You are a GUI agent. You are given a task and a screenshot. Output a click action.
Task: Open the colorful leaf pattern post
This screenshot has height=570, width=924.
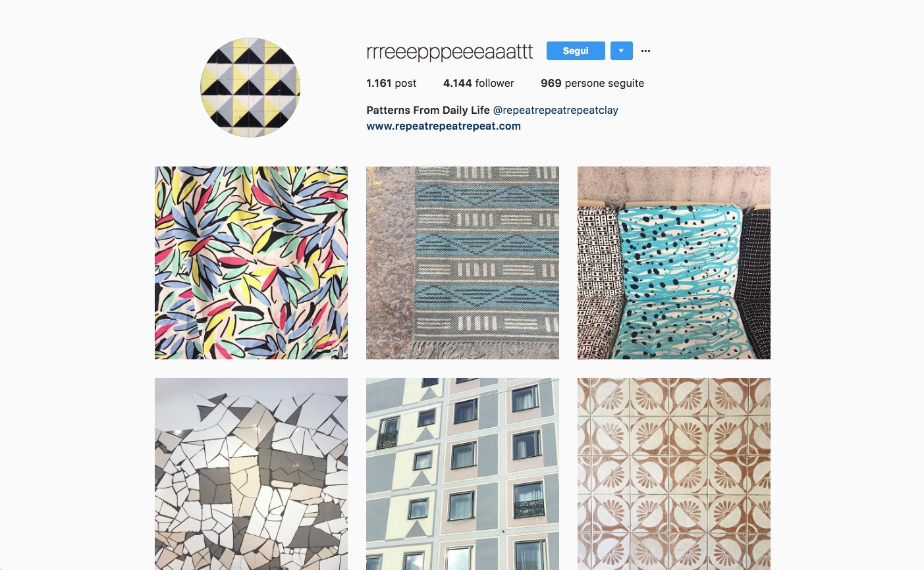[251, 263]
